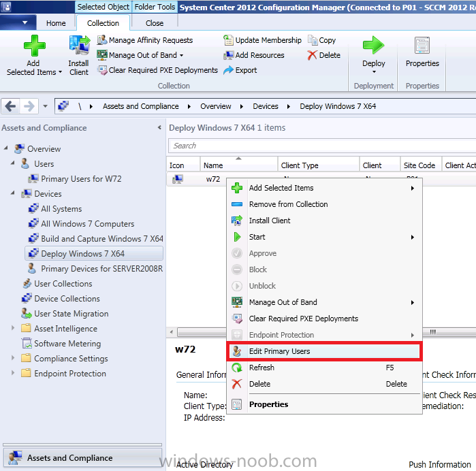Viewport: 476px width, 471px height.
Task: Choose Edit Primary Users in context menu
Action: tap(324, 351)
